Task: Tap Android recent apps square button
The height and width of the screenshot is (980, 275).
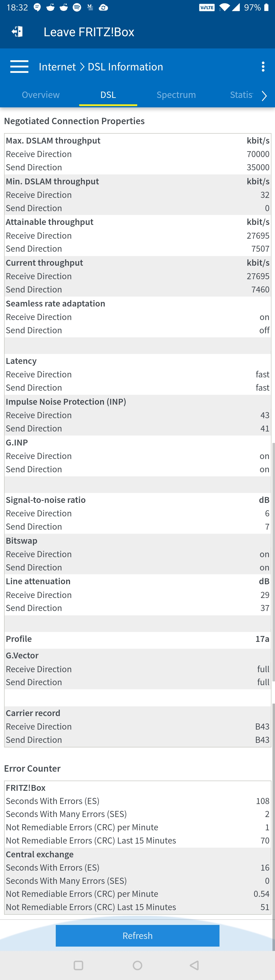Action: tap(78, 965)
